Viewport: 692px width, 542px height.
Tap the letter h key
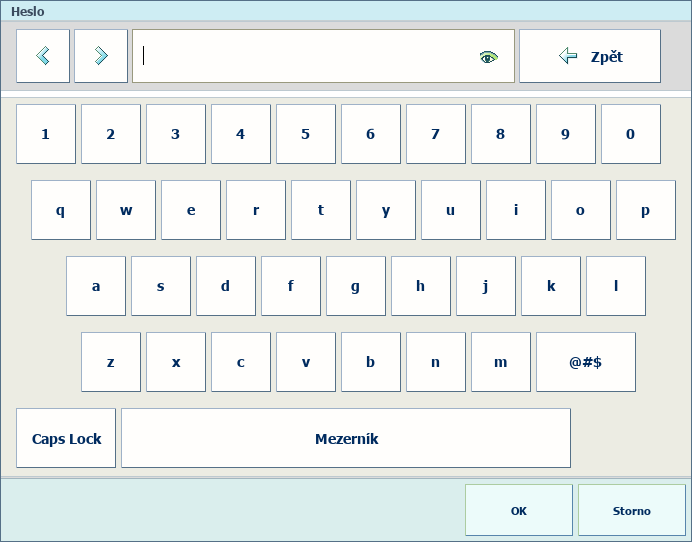pyautogui.click(x=421, y=286)
